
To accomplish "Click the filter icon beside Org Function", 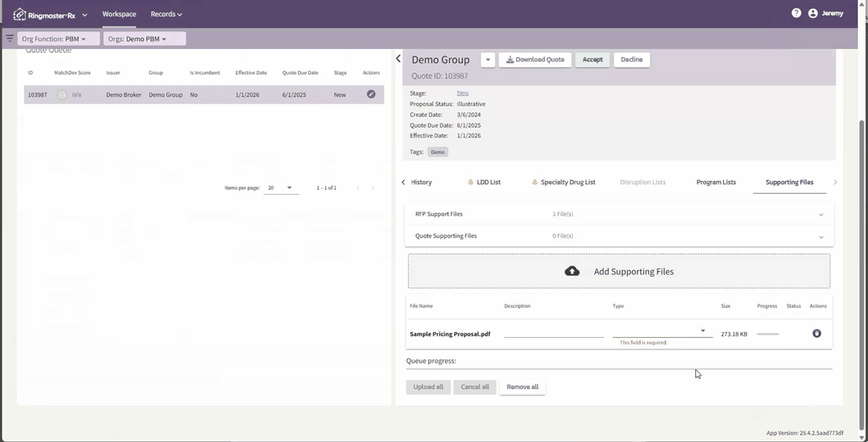I will 9,38.
